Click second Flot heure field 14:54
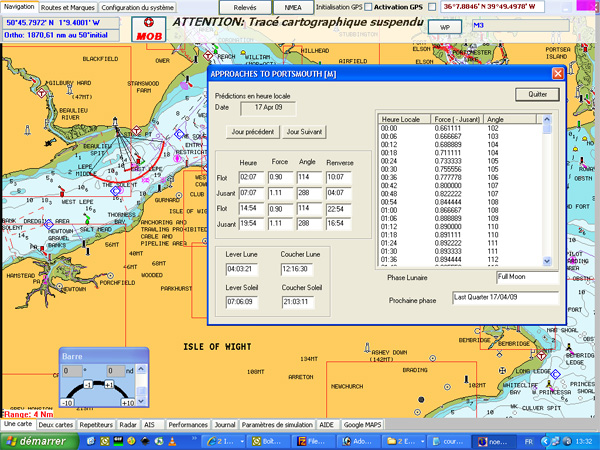This screenshot has height=450, width=600. pyautogui.click(x=251, y=209)
